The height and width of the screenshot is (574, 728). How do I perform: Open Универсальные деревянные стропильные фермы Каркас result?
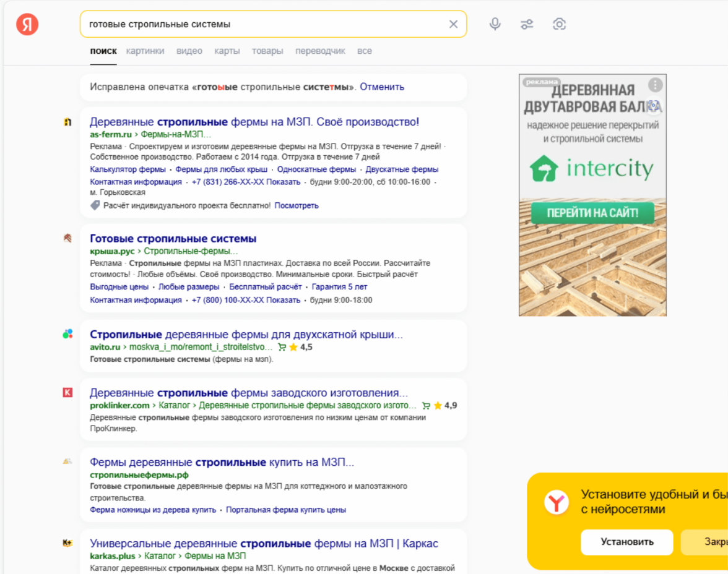pyautogui.click(x=264, y=543)
